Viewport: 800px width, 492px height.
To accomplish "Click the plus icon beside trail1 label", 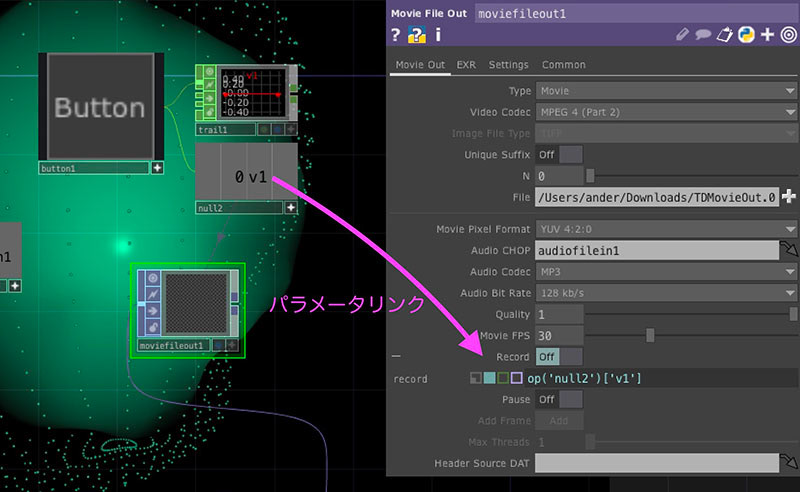I will [291, 130].
